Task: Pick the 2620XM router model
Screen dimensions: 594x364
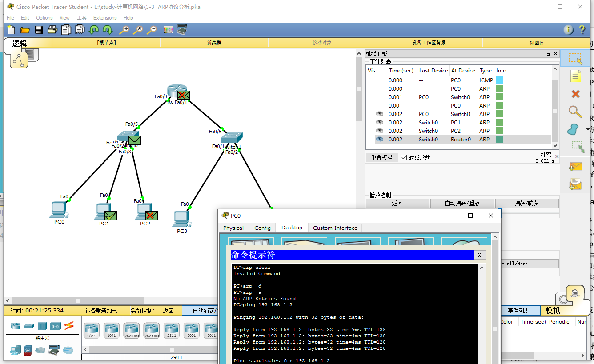Action: point(132,331)
